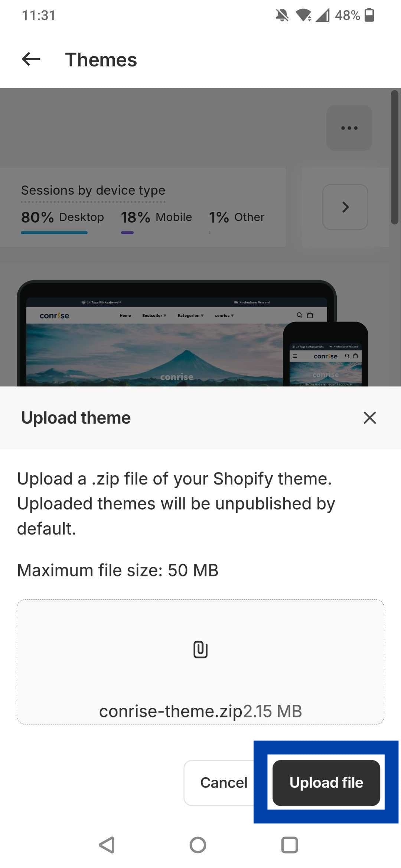Image resolution: width=401 pixels, height=868 pixels.
Task: Tap the muted notifications bell icon
Action: tap(282, 15)
